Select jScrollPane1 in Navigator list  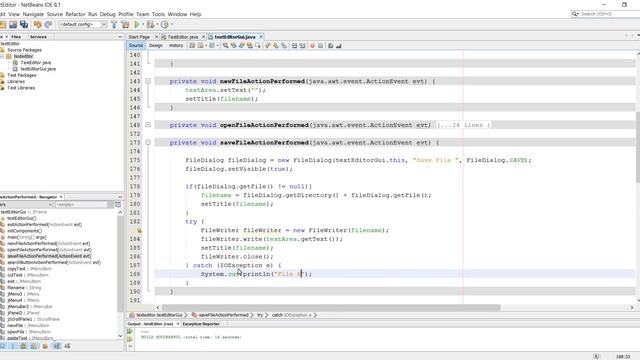[x=33, y=319]
